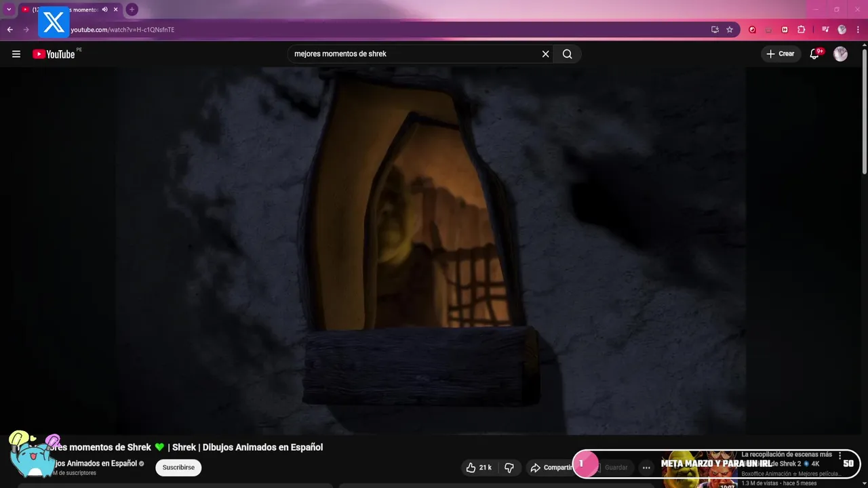Image resolution: width=868 pixels, height=488 pixels.
Task: Select the browser address bar URL
Action: point(123,30)
